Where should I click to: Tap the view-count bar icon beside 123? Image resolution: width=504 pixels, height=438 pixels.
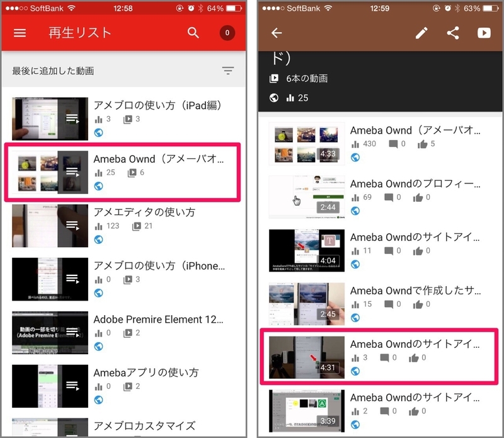(98, 226)
